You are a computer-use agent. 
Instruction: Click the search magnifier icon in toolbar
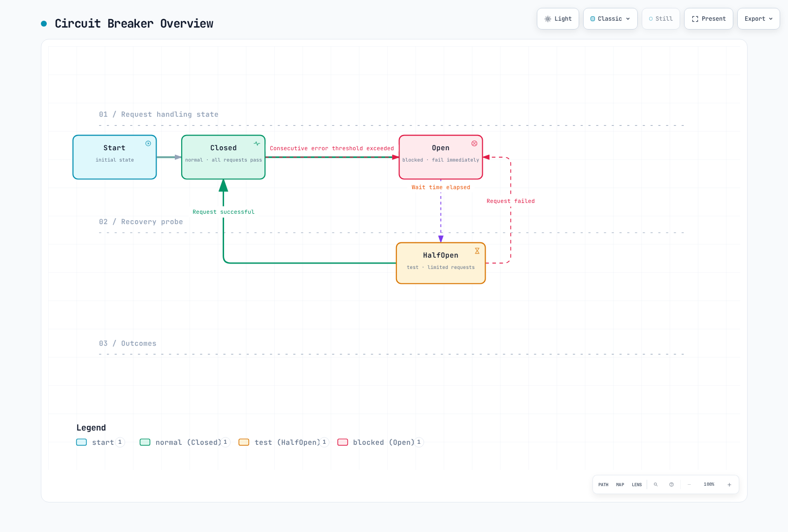point(656,485)
